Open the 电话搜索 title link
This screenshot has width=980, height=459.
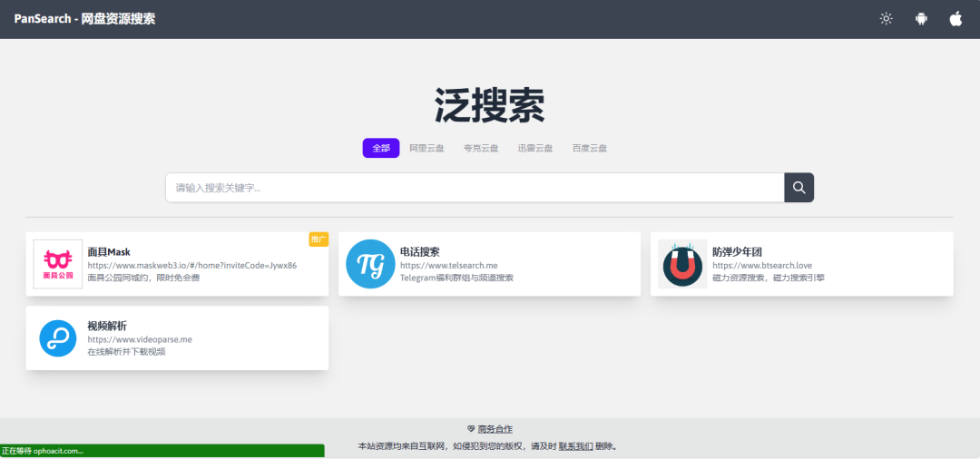pos(419,252)
